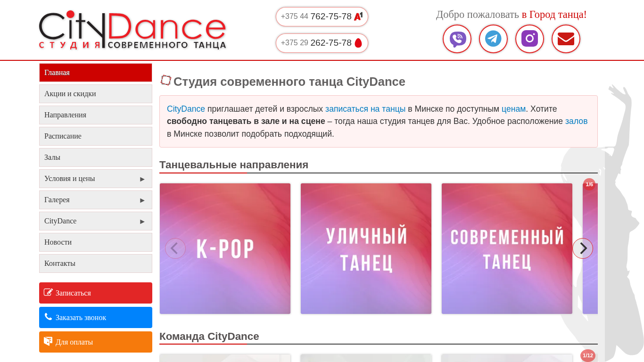Click the payment icon on Для оплаты
This screenshot has width=644, height=362.
(x=48, y=341)
